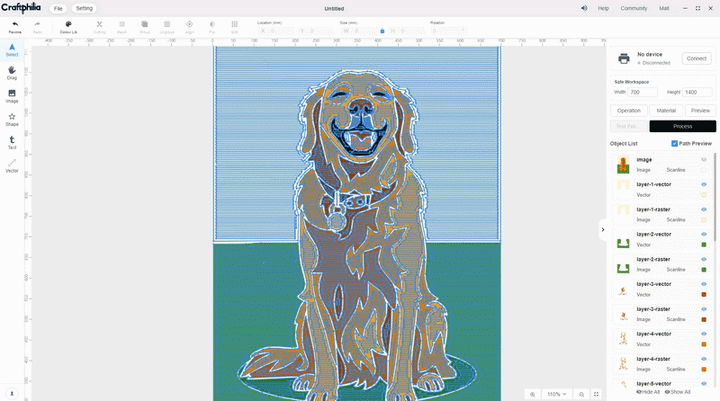Click the Batch toolbar icon

tap(122, 24)
